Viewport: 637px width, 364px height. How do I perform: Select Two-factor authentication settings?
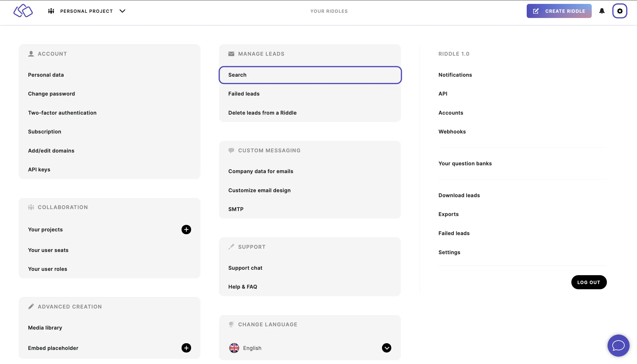pos(62,113)
